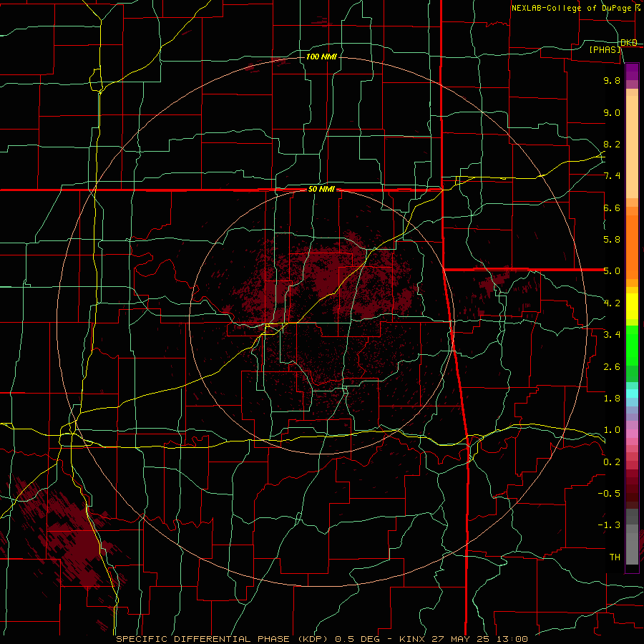This screenshot has height=644, width=644.
Task: Click the 2.6 legend value
Action: (612, 366)
